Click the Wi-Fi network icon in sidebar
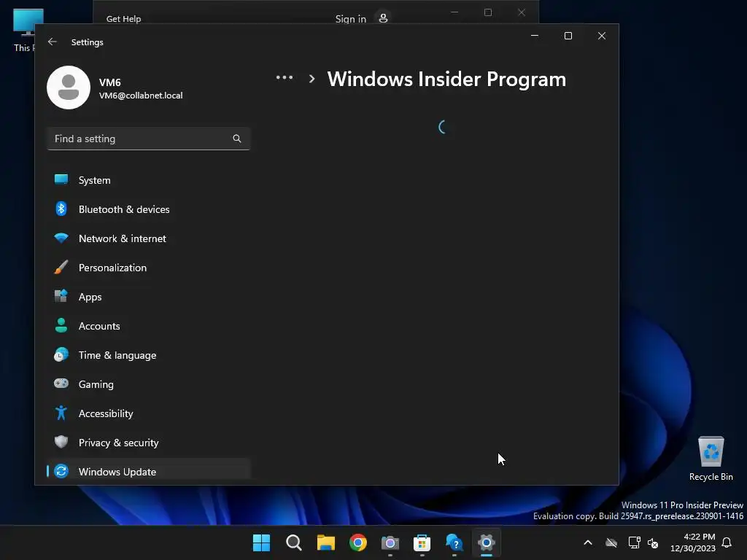747x560 pixels. point(61,238)
